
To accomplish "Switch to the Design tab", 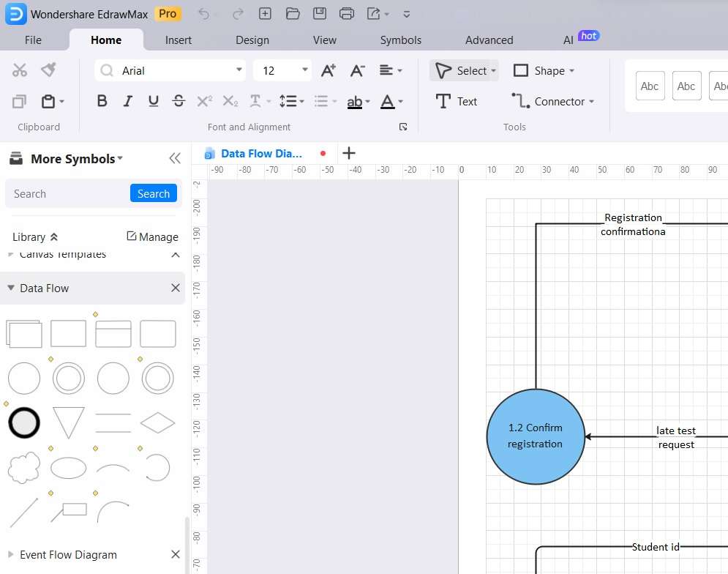I will point(252,40).
